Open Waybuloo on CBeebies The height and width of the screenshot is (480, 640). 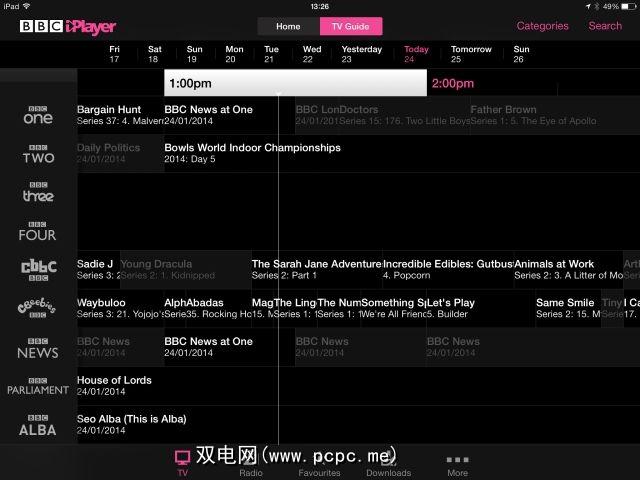pos(120,308)
